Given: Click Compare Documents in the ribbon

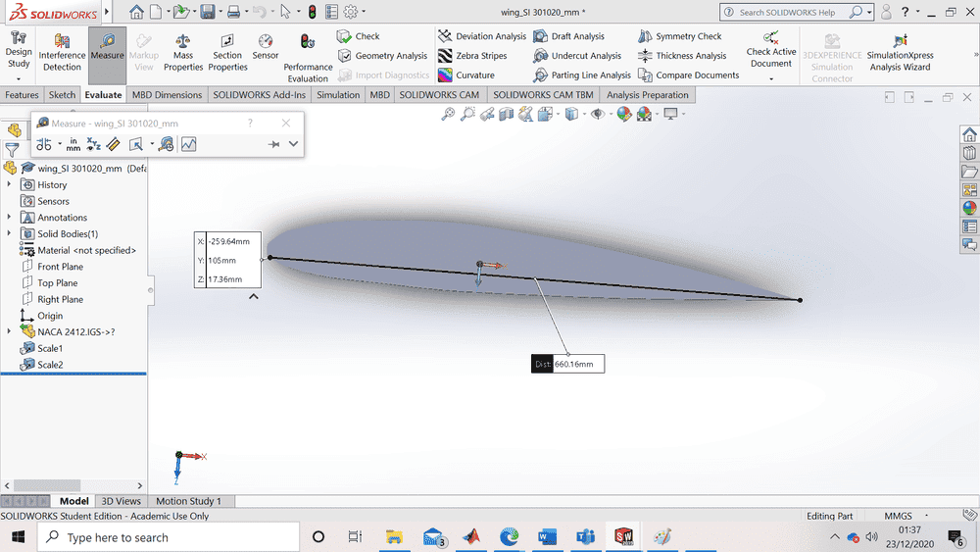Looking at the screenshot, I should (x=689, y=75).
